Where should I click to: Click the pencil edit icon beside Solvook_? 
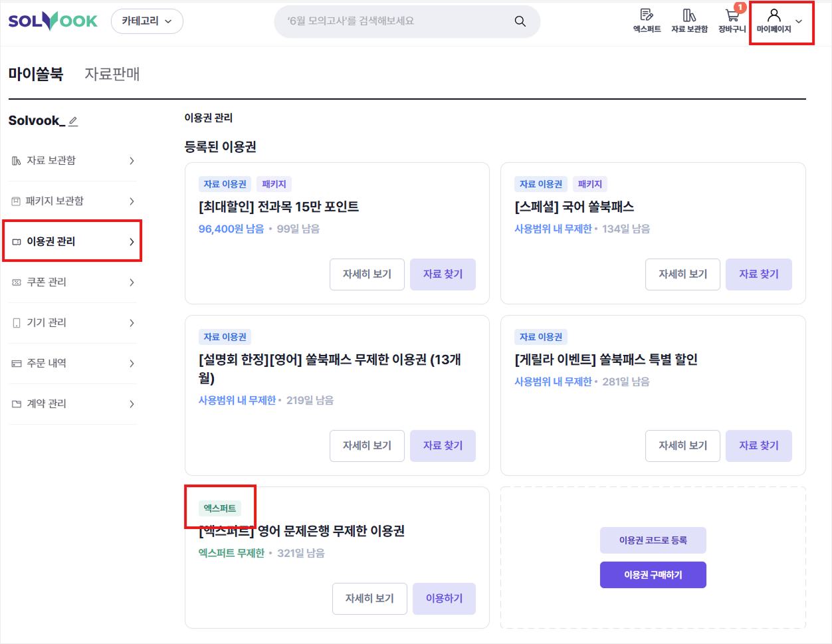(73, 121)
